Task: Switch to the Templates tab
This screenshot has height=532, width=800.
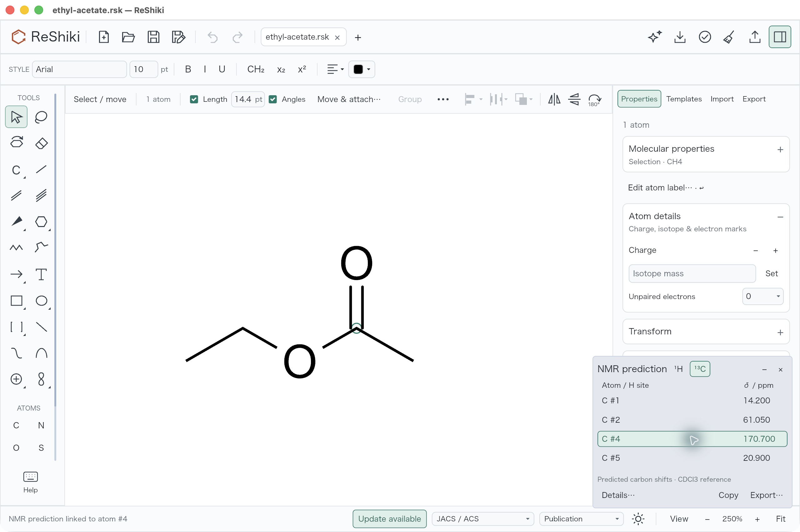Action: pos(684,99)
